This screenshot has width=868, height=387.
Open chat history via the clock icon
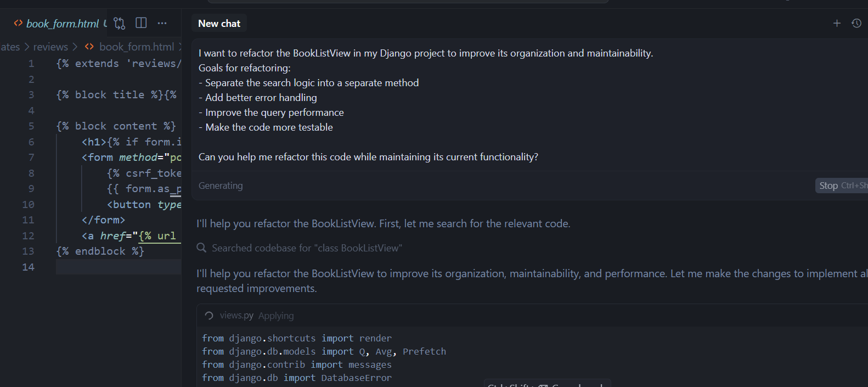tap(856, 23)
